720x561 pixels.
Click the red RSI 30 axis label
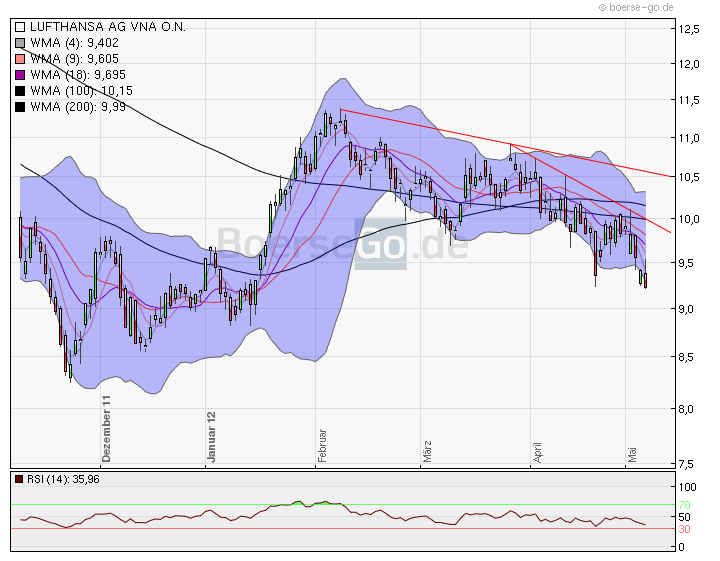click(684, 529)
